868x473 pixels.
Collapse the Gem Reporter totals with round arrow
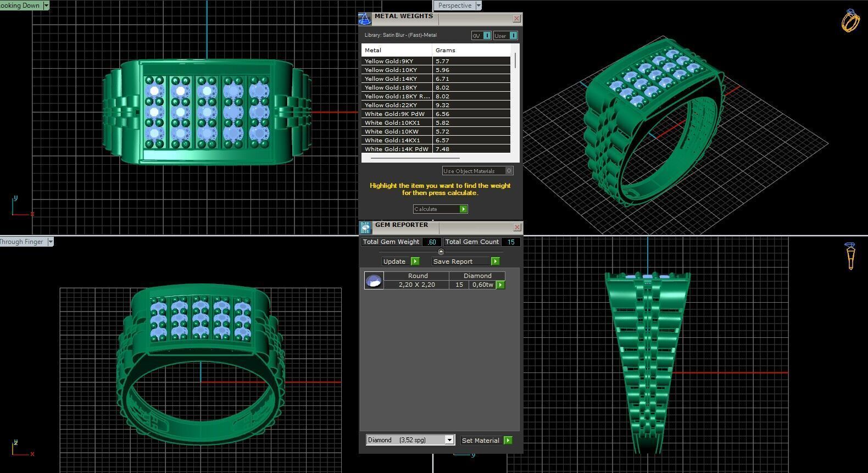pos(441,252)
